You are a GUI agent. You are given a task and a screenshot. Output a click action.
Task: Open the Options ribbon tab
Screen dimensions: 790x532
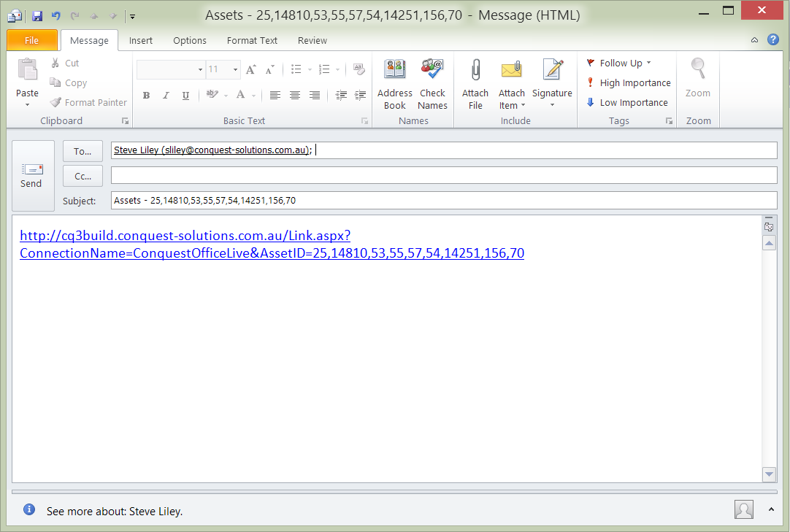tap(189, 40)
